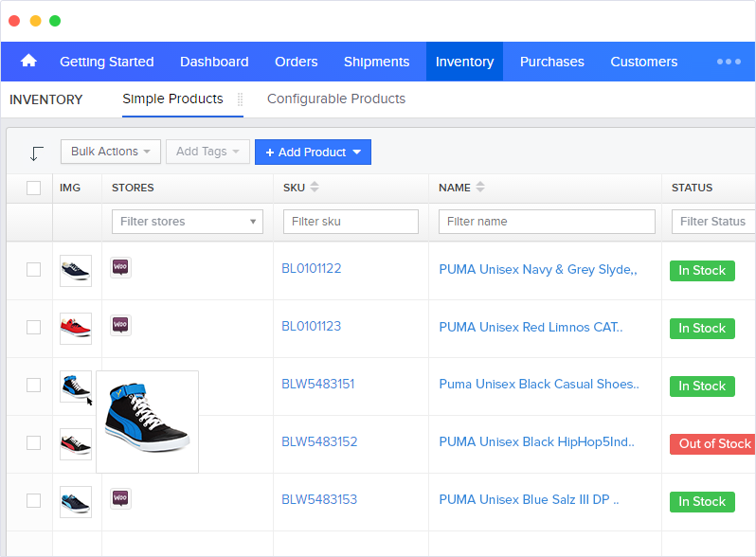
Task: Open product PUMA Unisex Red Limnos CAT
Action: [x=531, y=327]
